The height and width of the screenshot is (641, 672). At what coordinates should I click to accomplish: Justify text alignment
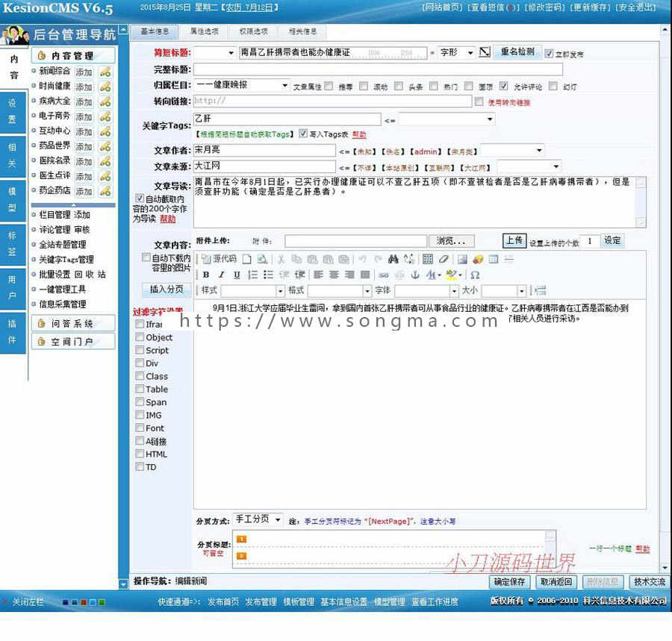[x=365, y=275]
